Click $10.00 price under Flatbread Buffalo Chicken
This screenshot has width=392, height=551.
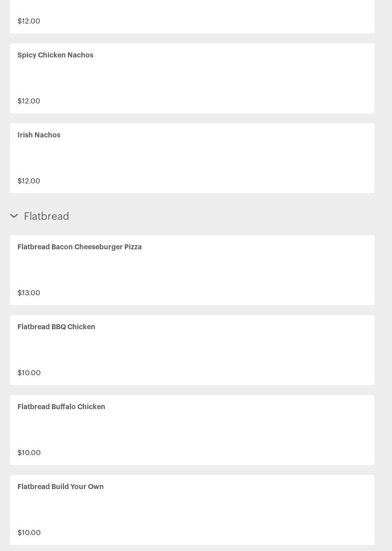(x=29, y=452)
